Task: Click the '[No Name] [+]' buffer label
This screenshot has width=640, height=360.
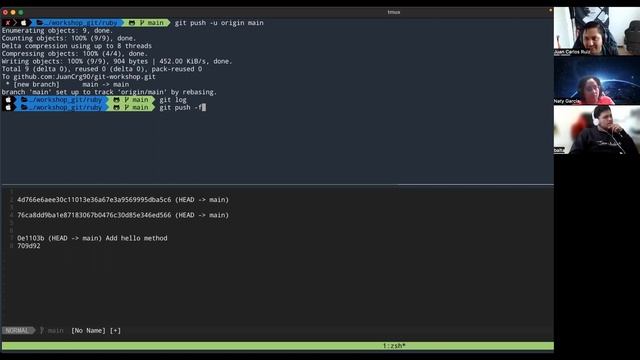Action: pyautogui.click(x=96, y=330)
